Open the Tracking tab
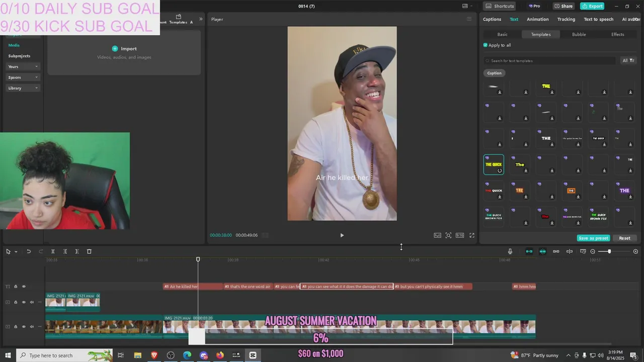This screenshot has height=362, width=644. [566, 19]
